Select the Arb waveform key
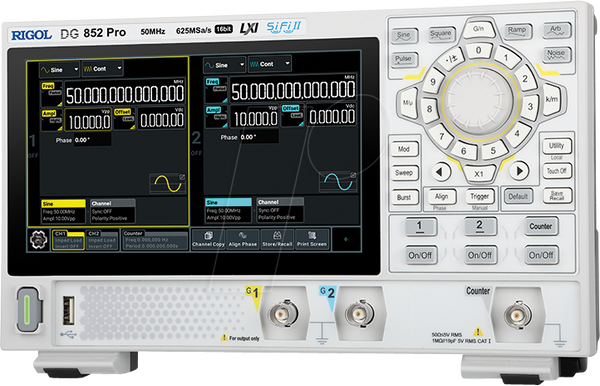Image resolution: width=600 pixels, height=386 pixels. pos(556,30)
